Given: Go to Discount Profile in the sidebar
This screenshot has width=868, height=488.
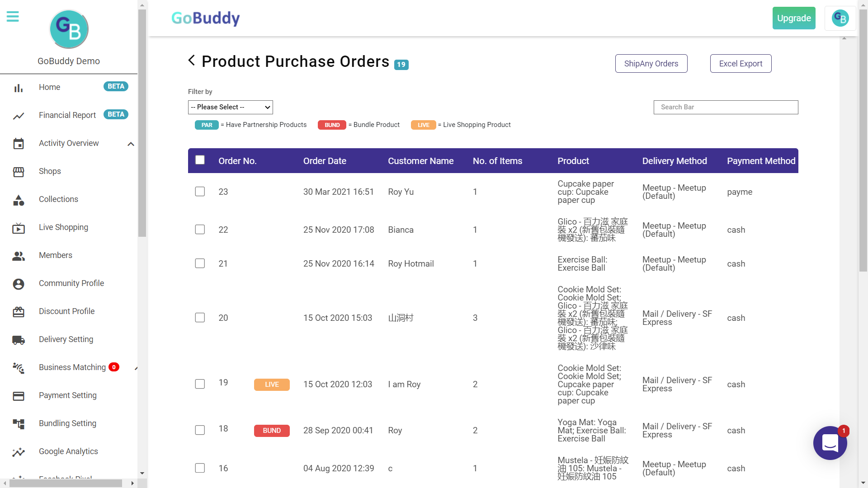Looking at the screenshot, I should point(66,311).
